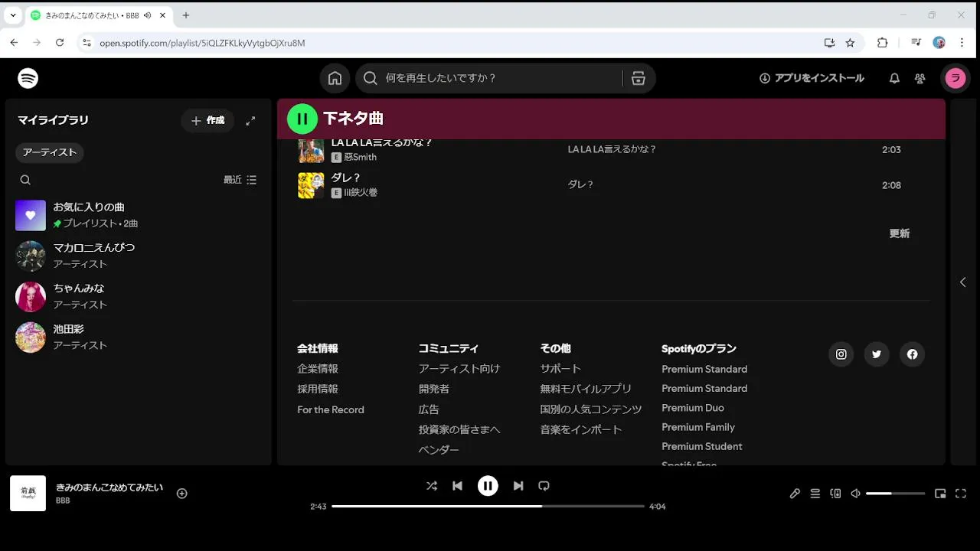
Task: Open the connect to a device menu
Action: [x=835, y=494]
